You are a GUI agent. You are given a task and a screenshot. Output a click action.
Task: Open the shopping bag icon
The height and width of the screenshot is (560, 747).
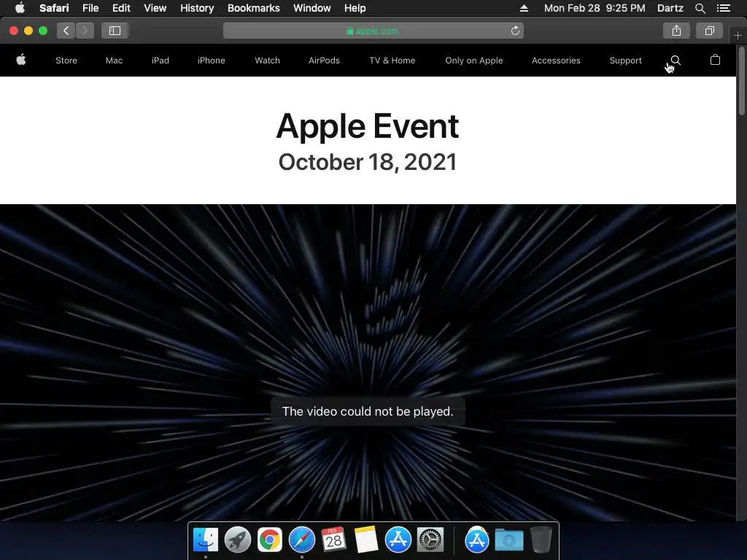coord(715,60)
